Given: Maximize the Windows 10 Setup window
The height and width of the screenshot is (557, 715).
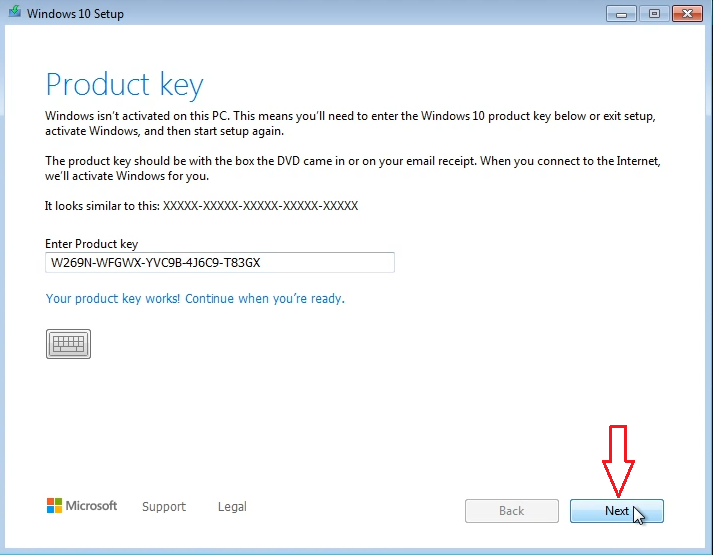Looking at the screenshot, I should (x=654, y=14).
